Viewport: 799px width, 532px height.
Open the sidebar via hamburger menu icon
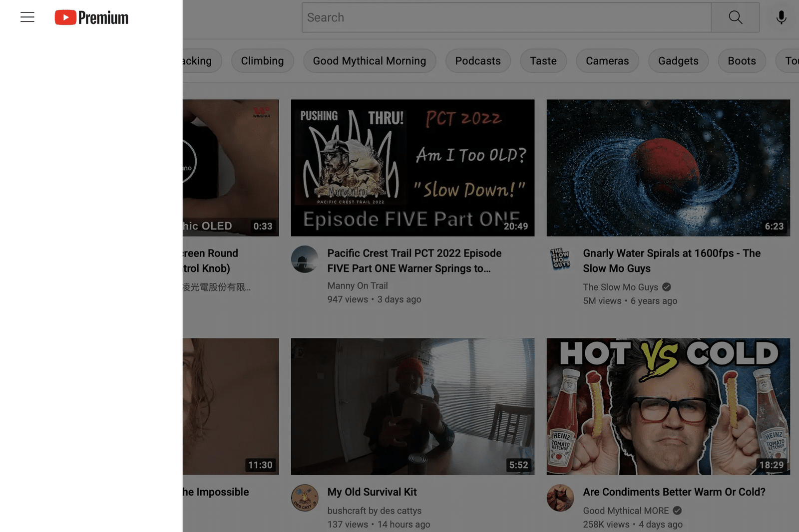coord(27,17)
